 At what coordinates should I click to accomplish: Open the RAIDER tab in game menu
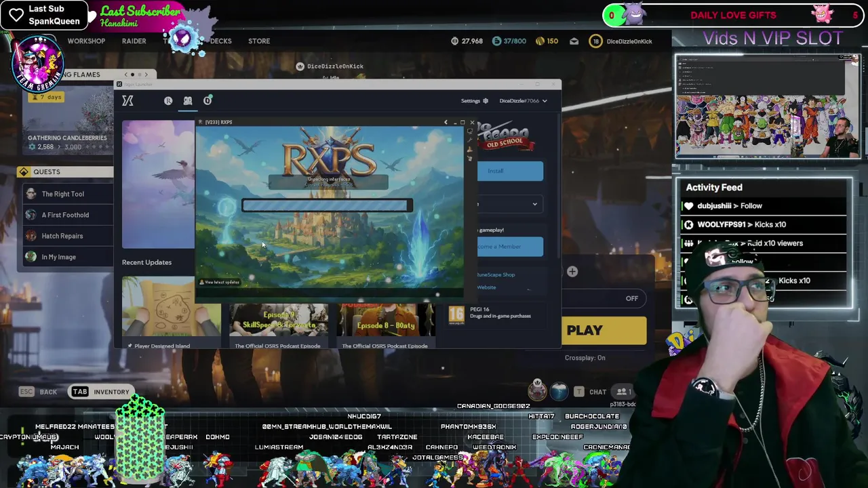click(134, 41)
